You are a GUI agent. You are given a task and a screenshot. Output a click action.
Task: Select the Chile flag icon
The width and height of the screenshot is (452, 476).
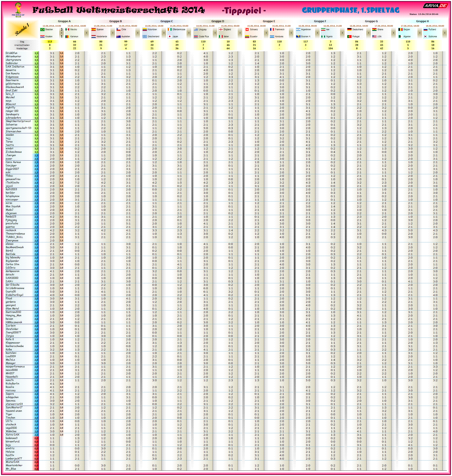[x=119, y=30]
